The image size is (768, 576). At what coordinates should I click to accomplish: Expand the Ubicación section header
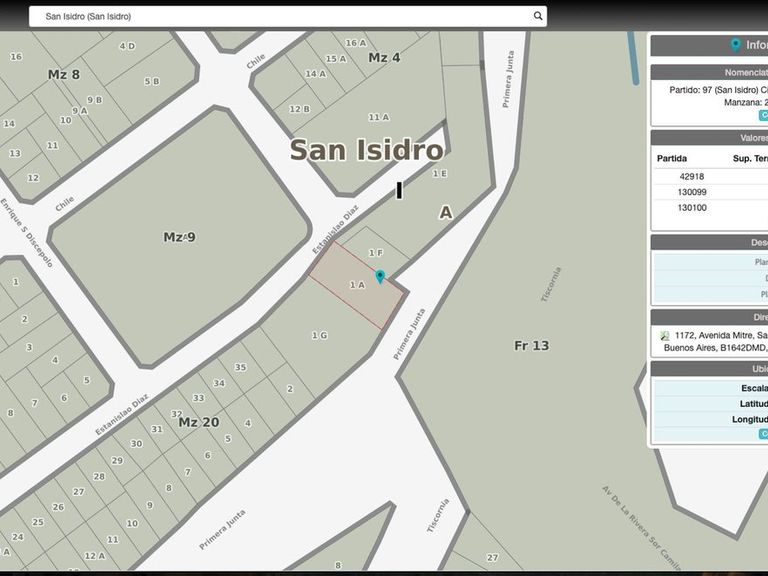tap(710, 369)
